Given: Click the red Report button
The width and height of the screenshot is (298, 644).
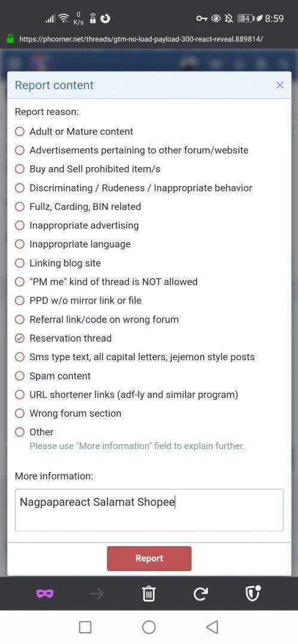Looking at the screenshot, I should tap(149, 559).
